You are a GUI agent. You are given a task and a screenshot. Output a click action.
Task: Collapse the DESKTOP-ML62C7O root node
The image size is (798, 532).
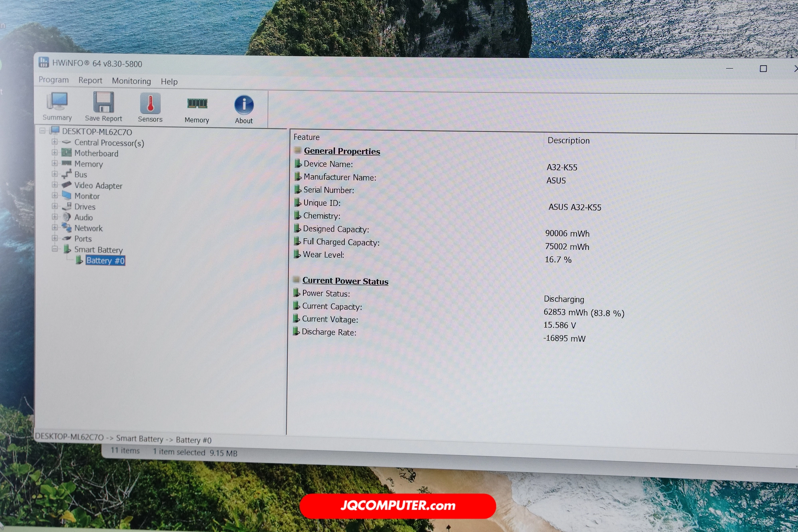[x=43, y=131]
